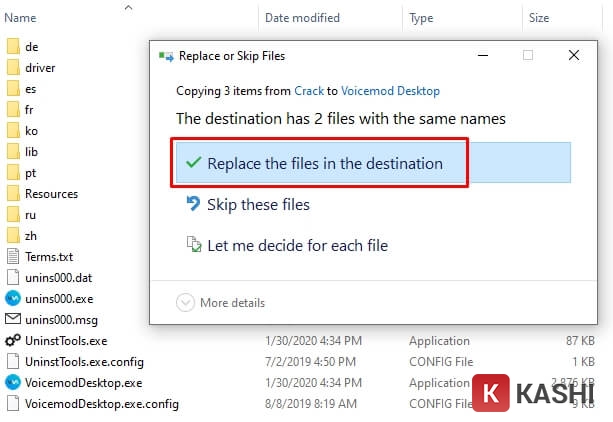Click the 'de' folder icon
The height and width of the screenshot is (422, 613).
point(13,47)
